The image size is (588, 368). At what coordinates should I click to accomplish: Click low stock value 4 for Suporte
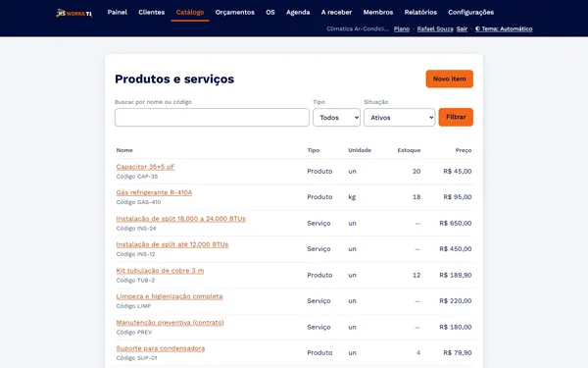(418, 353)
